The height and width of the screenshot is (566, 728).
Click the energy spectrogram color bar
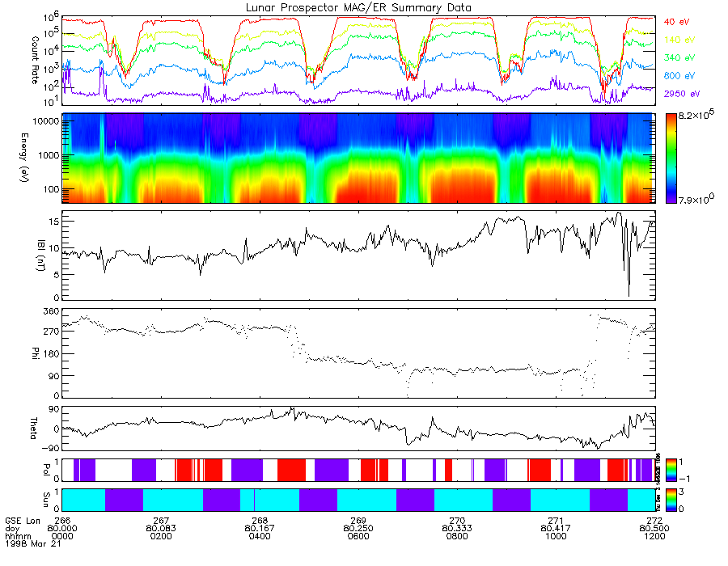coord(671,158)
